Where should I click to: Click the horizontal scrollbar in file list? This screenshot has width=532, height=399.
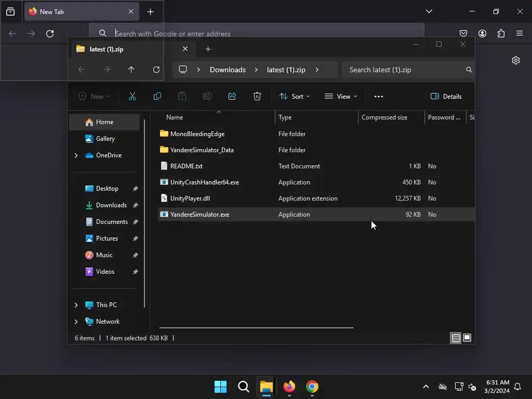(256, 328)
